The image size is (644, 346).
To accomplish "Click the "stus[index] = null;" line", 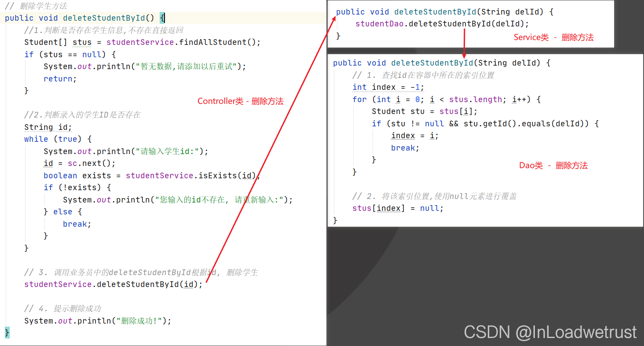I will point(398,208).
